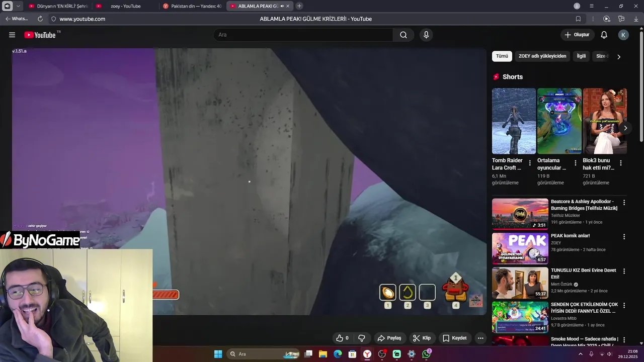The image size is (644, 362).
Task: Open File Explorer from the taskbar
Action: click(x=323, y=354)
